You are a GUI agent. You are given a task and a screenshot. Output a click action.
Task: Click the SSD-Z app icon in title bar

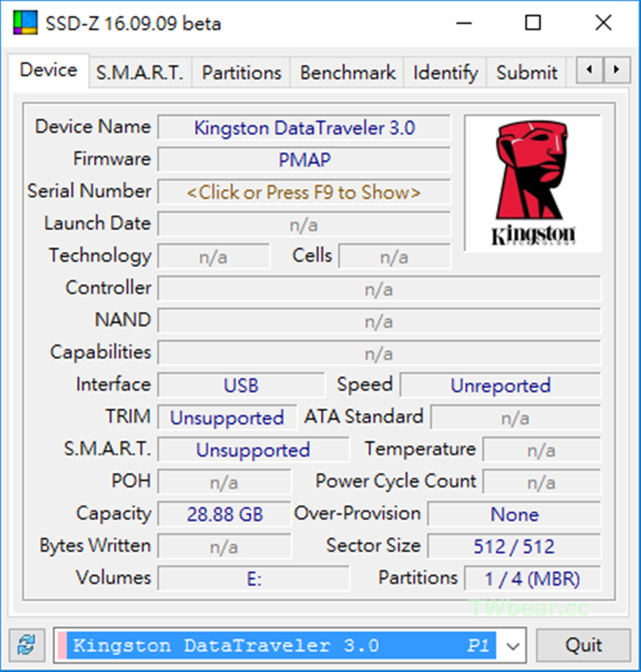point(25,23)
